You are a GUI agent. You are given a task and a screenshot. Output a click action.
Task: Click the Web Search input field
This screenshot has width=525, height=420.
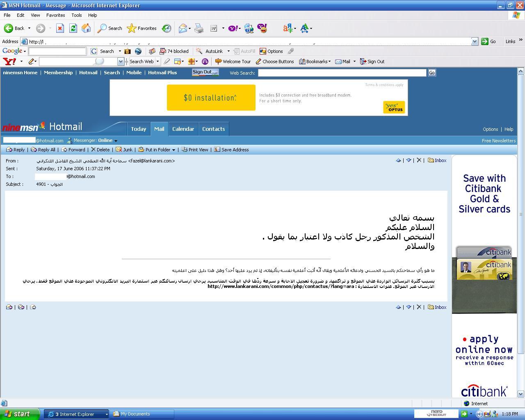pyautogui.click(x=342, y=73)
